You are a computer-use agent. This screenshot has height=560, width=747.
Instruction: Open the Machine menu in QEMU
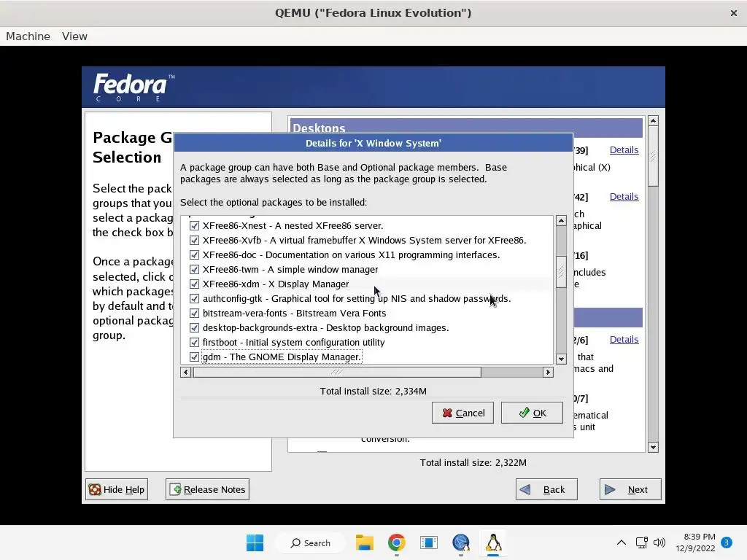pyautogui.click(x=28, y=36)
